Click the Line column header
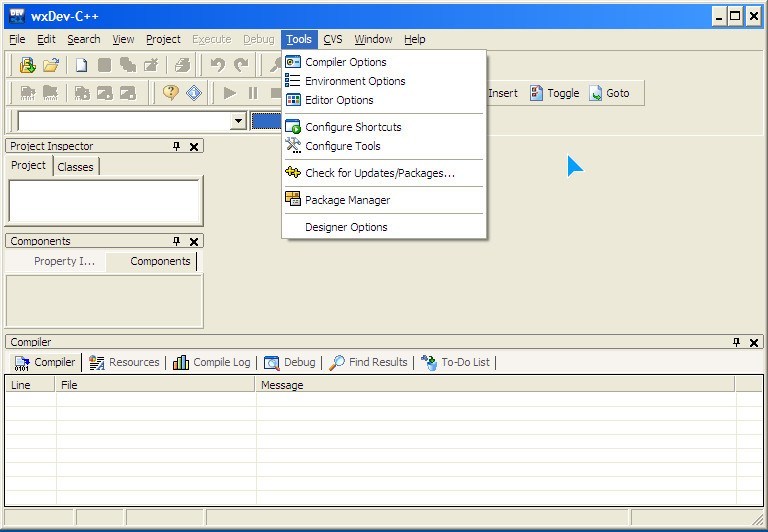768x532 pixels. coord(30,385)
